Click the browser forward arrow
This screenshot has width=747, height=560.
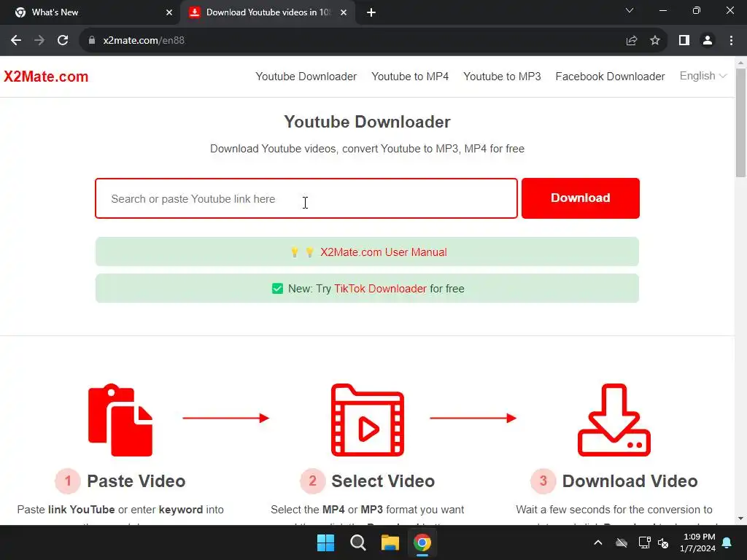coord(39,41)
